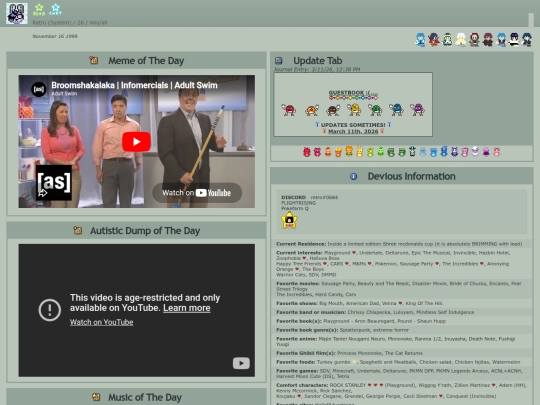
Task: Click the DISCORD username line
Action: [310, 197]
